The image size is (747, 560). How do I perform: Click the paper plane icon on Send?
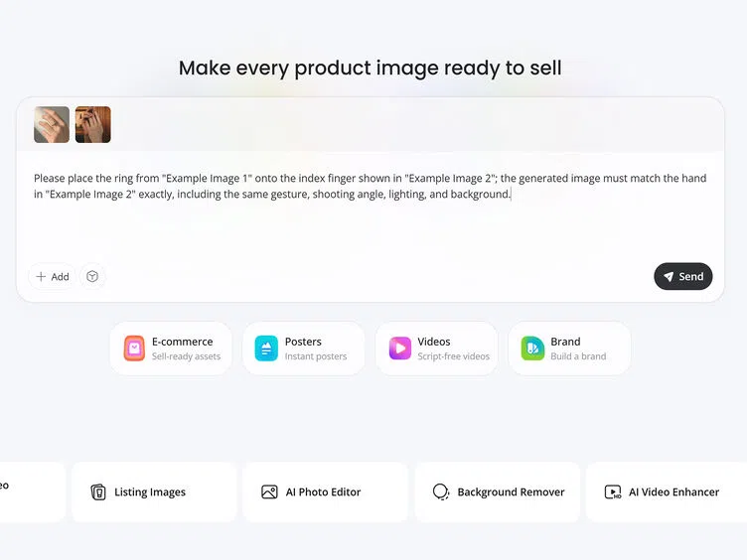click(x=669, y=277)
